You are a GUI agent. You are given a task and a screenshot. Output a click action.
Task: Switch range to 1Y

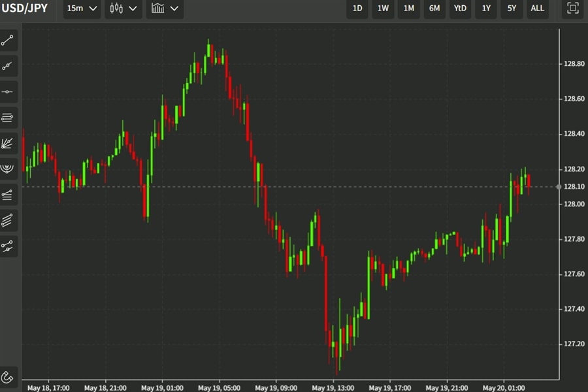tap(486, 8)
